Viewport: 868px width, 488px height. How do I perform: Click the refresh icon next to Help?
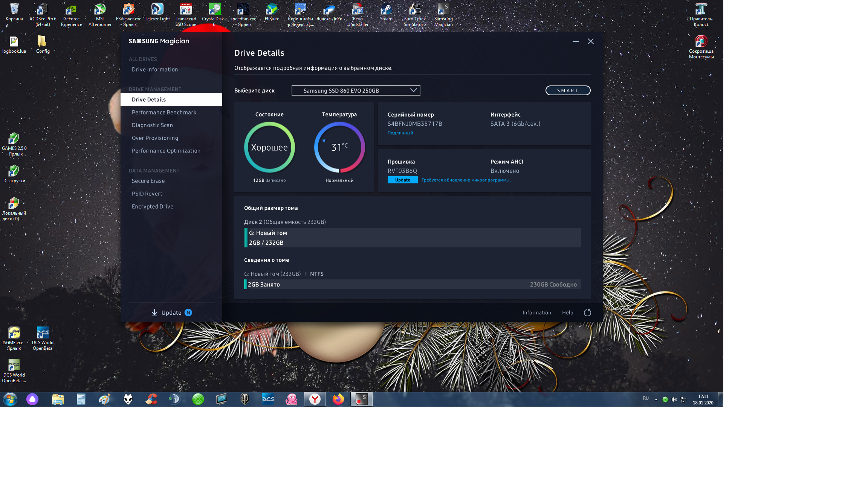point(587,313)
